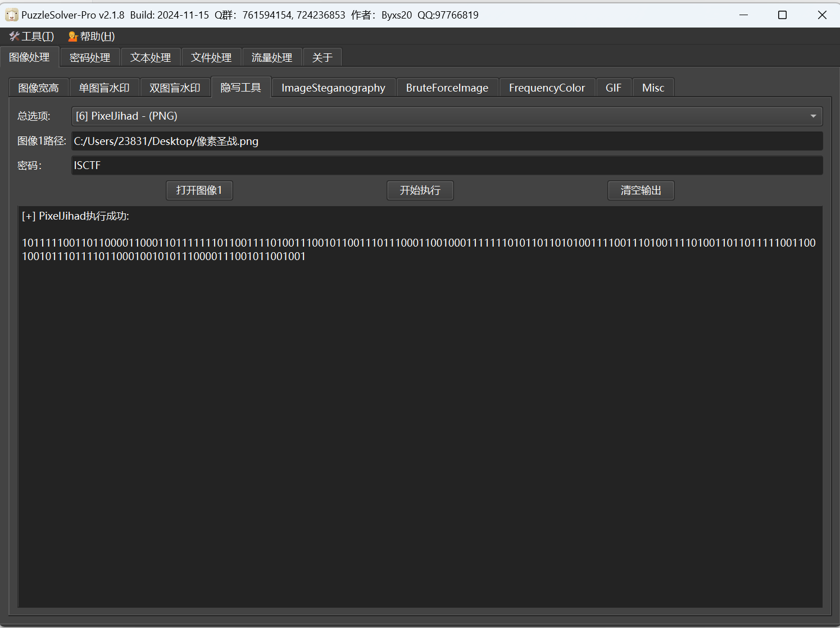Switch to the 密码处理 tab
Screen dimensions: 840x628
[x=90, y=57]
